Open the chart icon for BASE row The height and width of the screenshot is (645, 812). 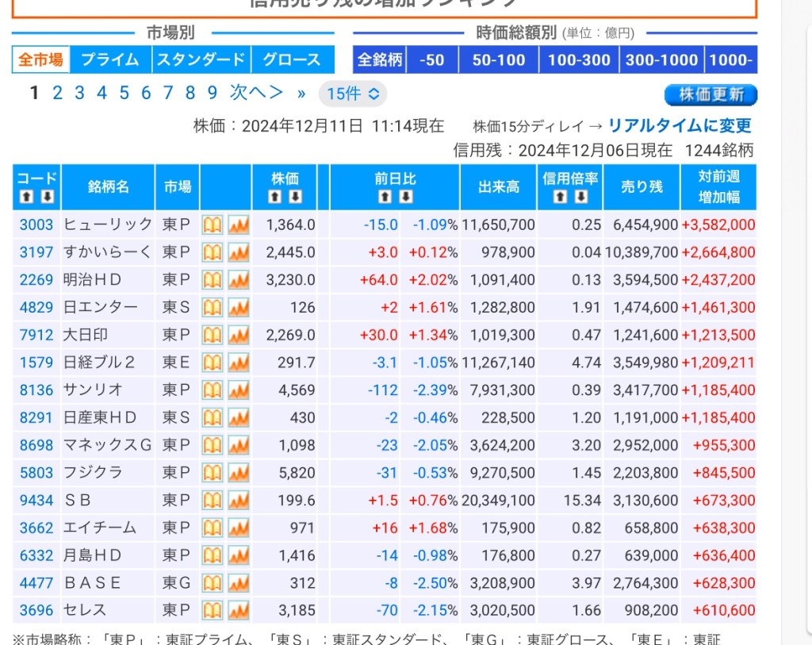coord(239,584)
